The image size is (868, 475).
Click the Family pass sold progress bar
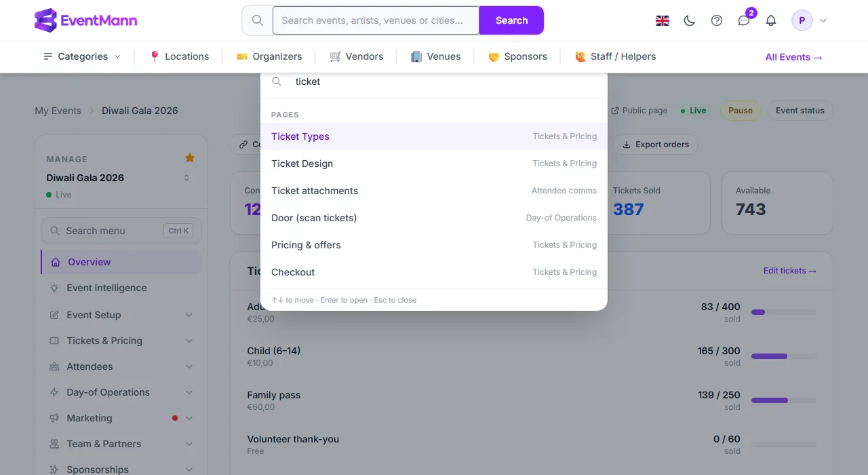[x=784, y=400]
